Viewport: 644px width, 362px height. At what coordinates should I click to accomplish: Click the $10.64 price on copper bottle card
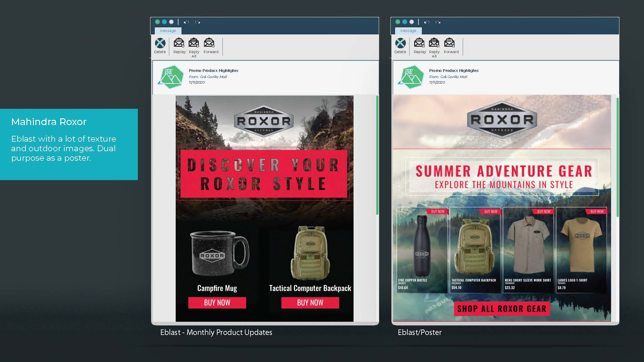(403, 288)
